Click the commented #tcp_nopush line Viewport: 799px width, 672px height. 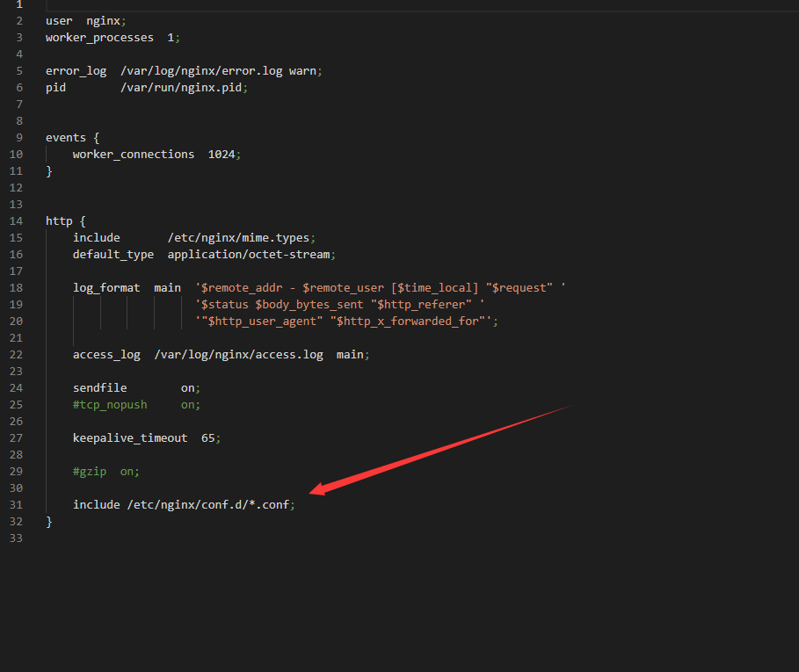pos(136,405)
